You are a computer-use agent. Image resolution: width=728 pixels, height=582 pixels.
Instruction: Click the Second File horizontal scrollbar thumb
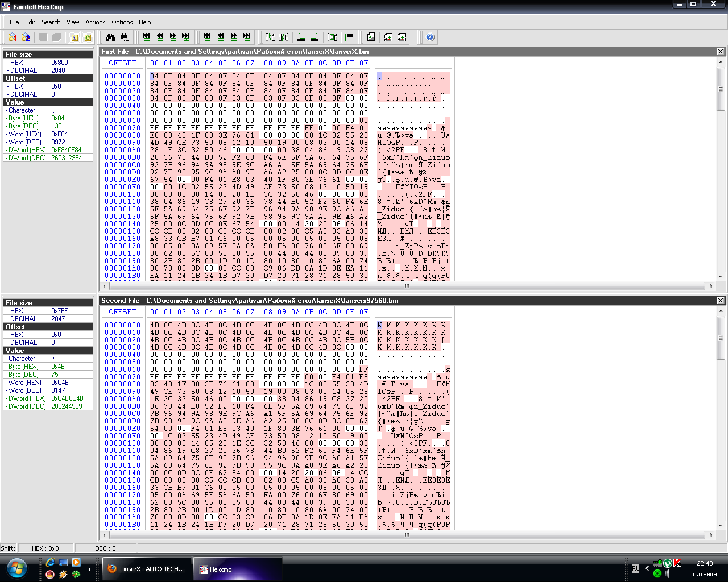coord(407,535)
